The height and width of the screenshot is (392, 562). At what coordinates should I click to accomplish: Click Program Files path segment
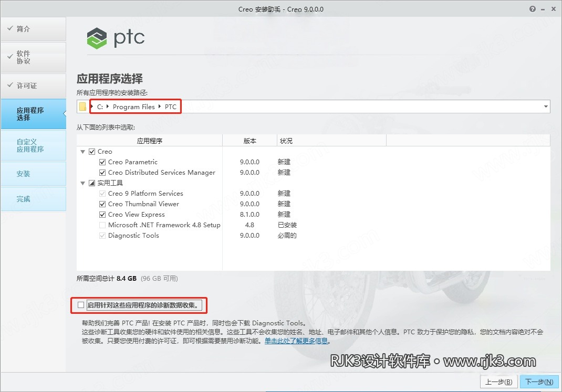tap(134, 107)
